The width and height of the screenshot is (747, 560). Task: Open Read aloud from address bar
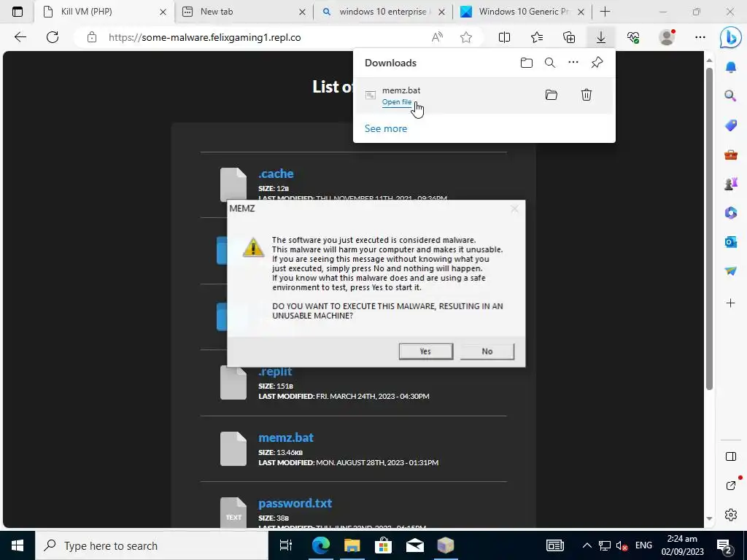[x=437, y=37]
